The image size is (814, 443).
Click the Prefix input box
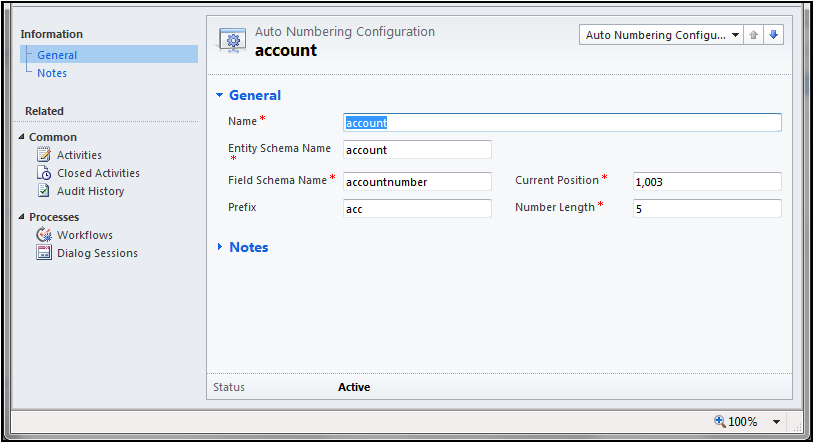417,209
